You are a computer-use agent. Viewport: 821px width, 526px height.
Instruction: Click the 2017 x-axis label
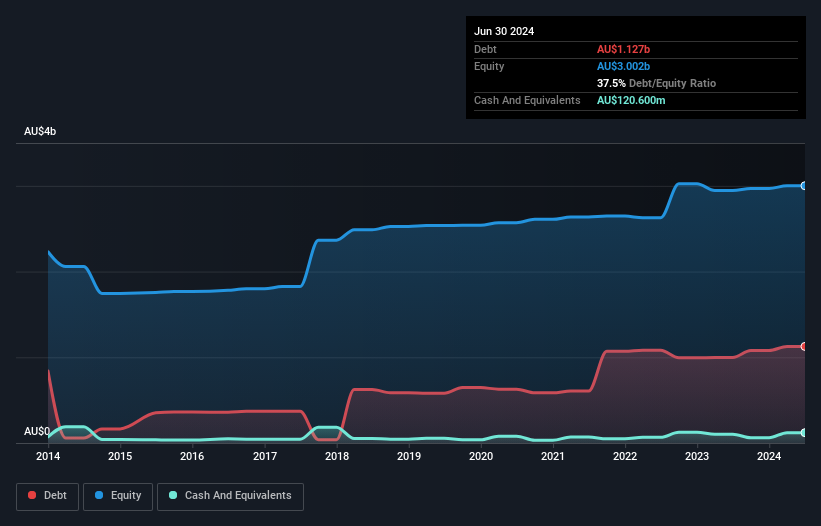pyautogui.click(x=265, y=456)
